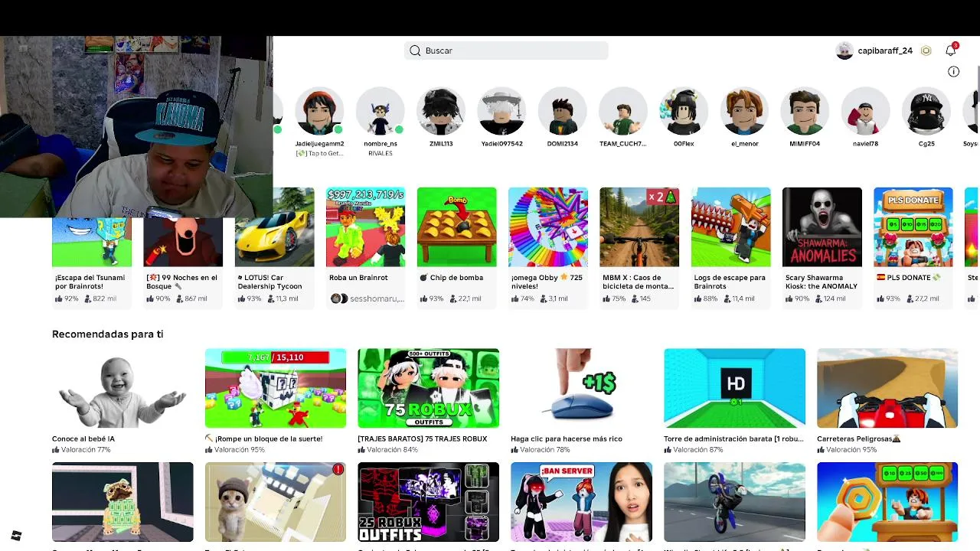Image resolution: width=980 pixels, height=551 pixels.
Task: Open friend Cg25 avatar
Action: pos(926,112)
